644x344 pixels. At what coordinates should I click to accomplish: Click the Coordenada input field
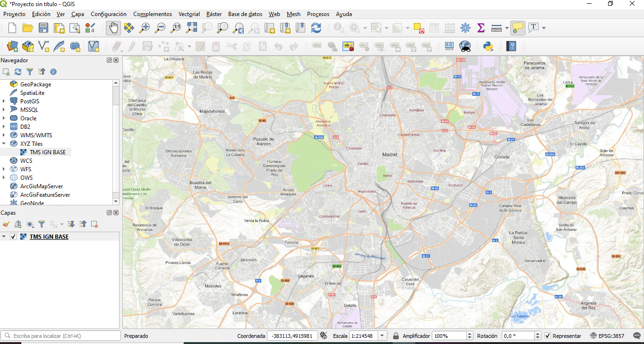(292, 336)
